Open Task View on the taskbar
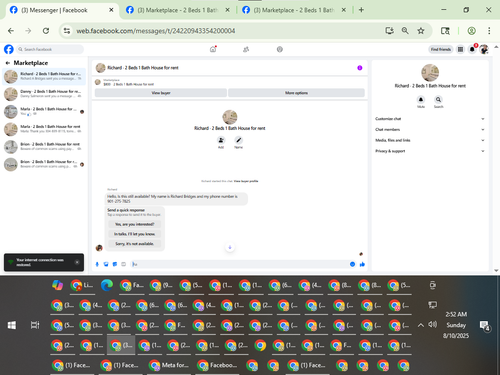The height and width of the screenshot is (375, 500). click(35, 325)
